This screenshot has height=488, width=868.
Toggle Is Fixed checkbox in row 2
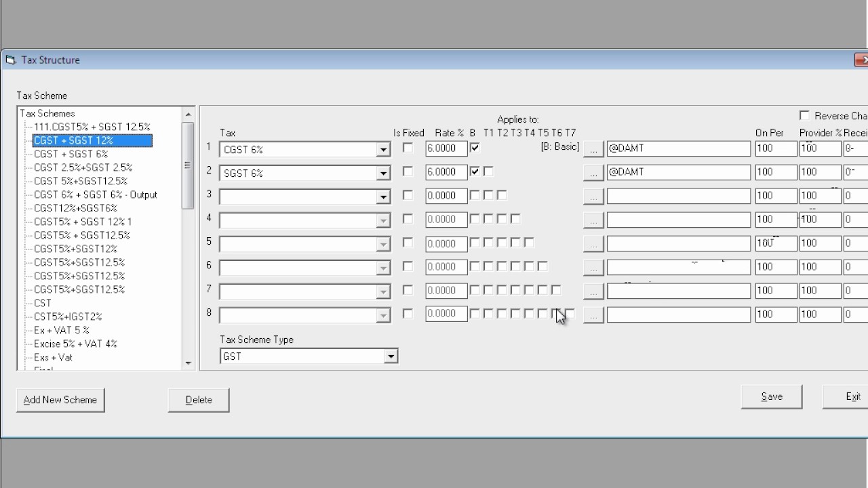pyautogui.click(x=408, y=171)
